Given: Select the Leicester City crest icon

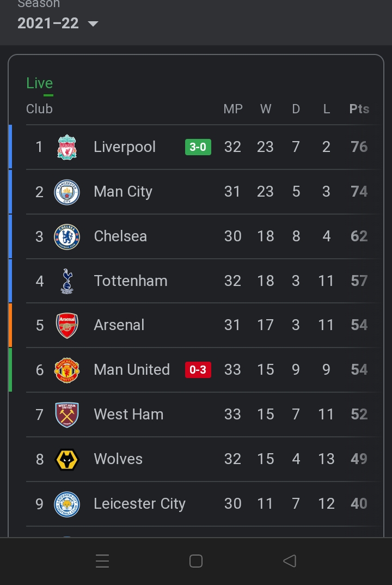Looking at the screenshot, I should pyautogui.click(x=67, y=504).
